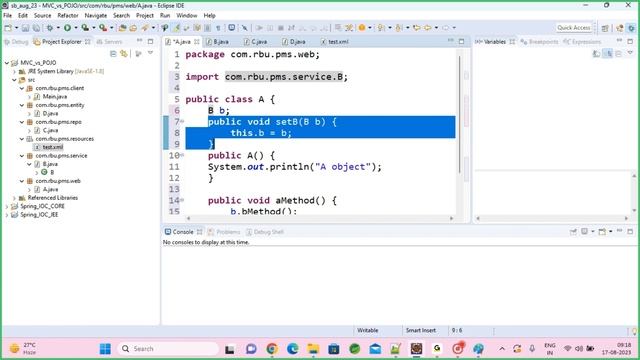This screenshot has width=640, height=360.
Task: Select A.java in Project Explorer tree
Action: click(x=50, y=189)
